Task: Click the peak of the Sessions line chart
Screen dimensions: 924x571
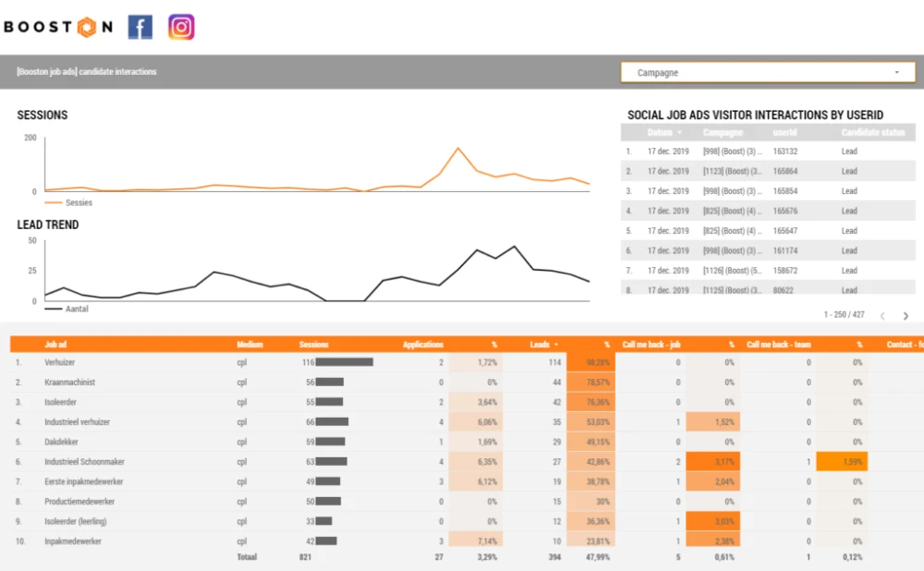Action: pos(457,148)
